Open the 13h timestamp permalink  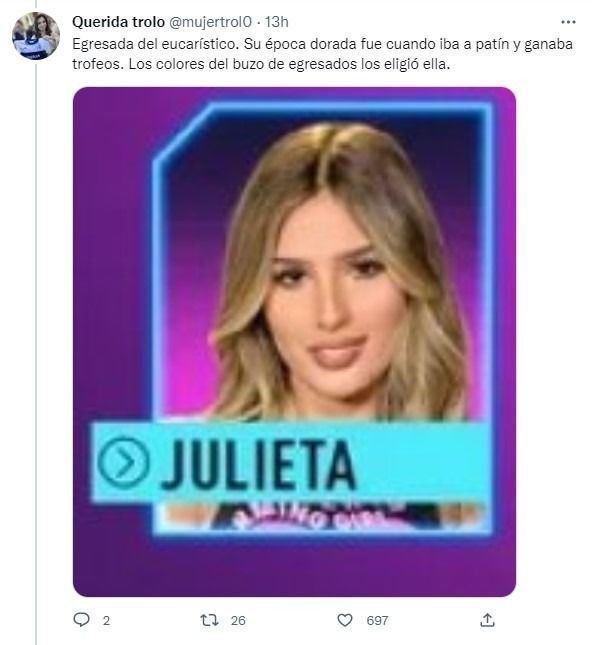[276, 22]
